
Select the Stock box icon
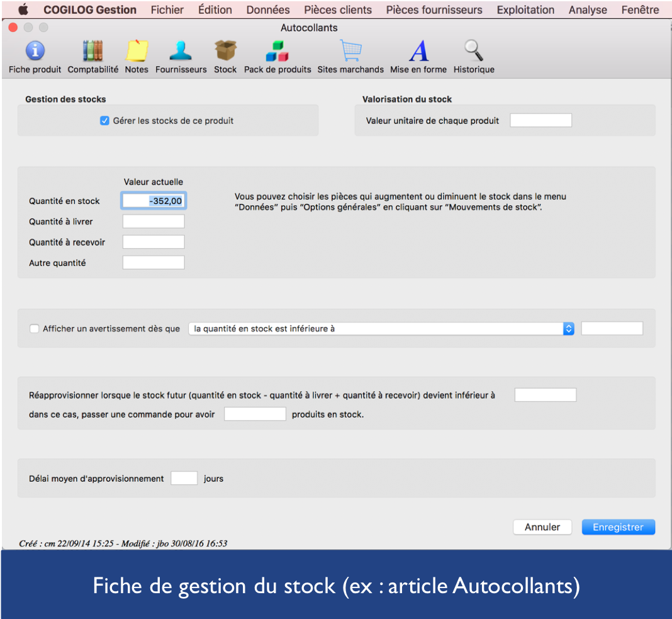click(x=225, y=51)
